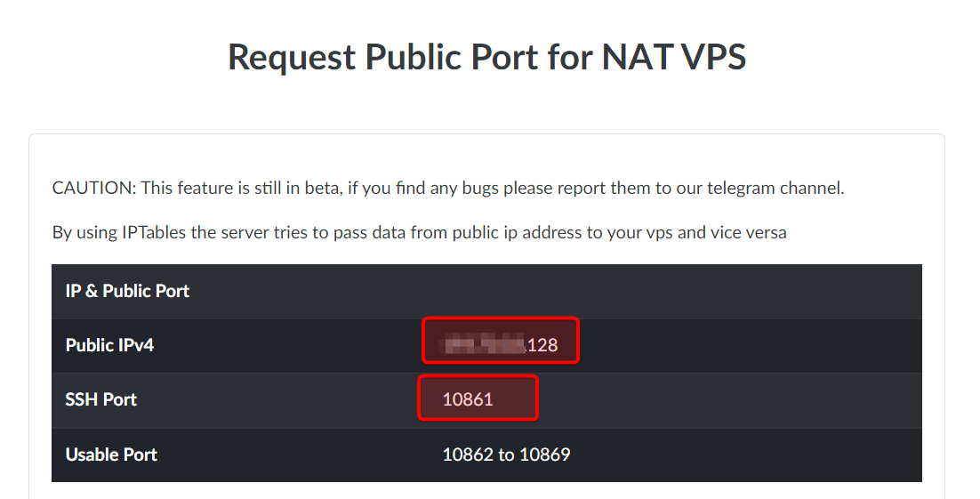Select the "IP & Public Port" table header
Screen dimensions: 980x499
coord(127,291)
